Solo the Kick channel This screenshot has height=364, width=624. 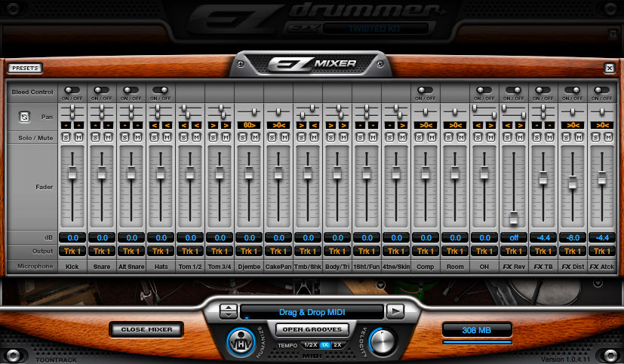coord(67,138)
